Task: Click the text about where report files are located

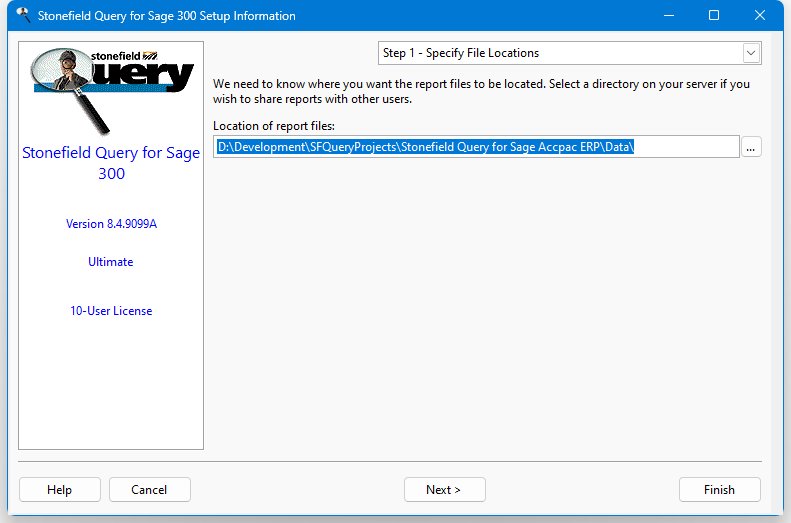Action: click(481, 91)
